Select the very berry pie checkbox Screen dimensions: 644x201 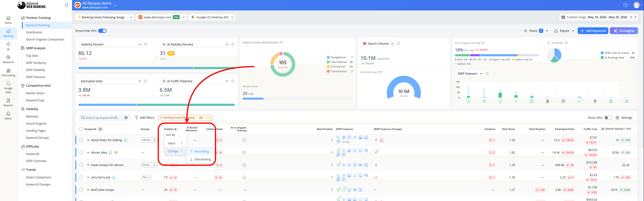81,177
